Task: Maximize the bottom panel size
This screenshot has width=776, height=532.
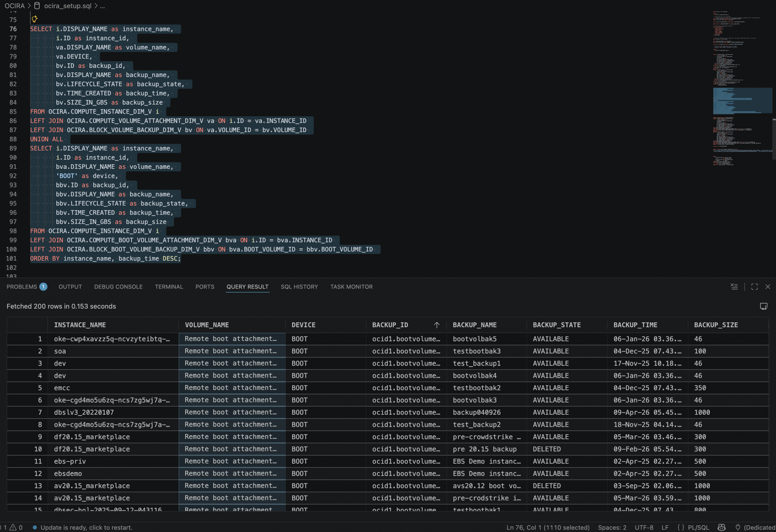Action: 754,286
